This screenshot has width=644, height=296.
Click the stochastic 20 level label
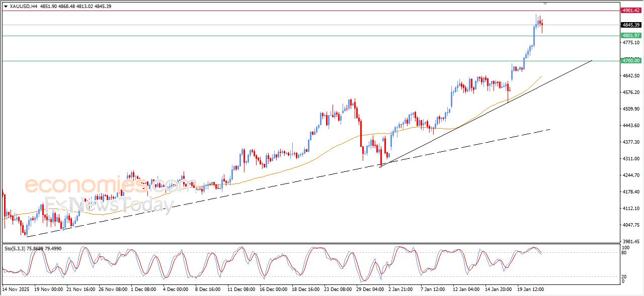coord(625,276)
